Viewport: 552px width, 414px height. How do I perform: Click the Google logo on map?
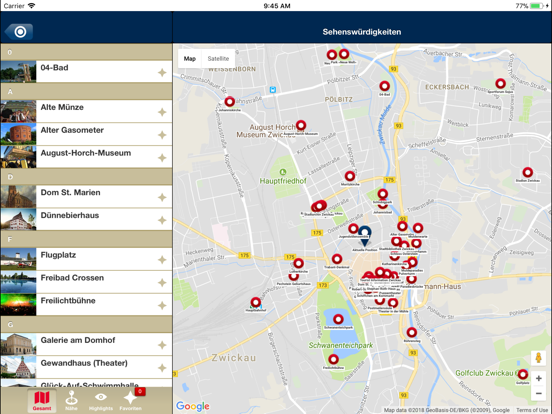[193, 406]
